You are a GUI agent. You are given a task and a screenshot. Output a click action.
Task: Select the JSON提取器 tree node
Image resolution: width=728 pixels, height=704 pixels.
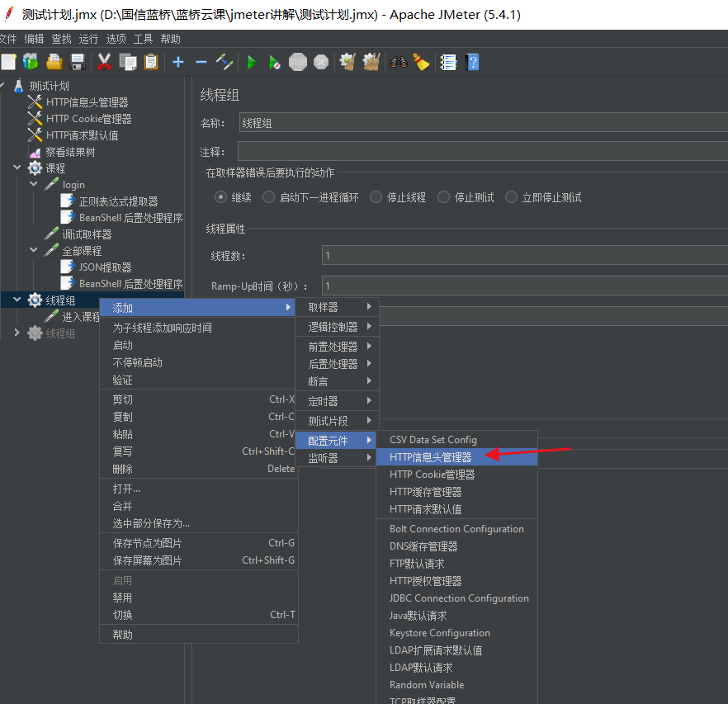[x=105, y=267]
